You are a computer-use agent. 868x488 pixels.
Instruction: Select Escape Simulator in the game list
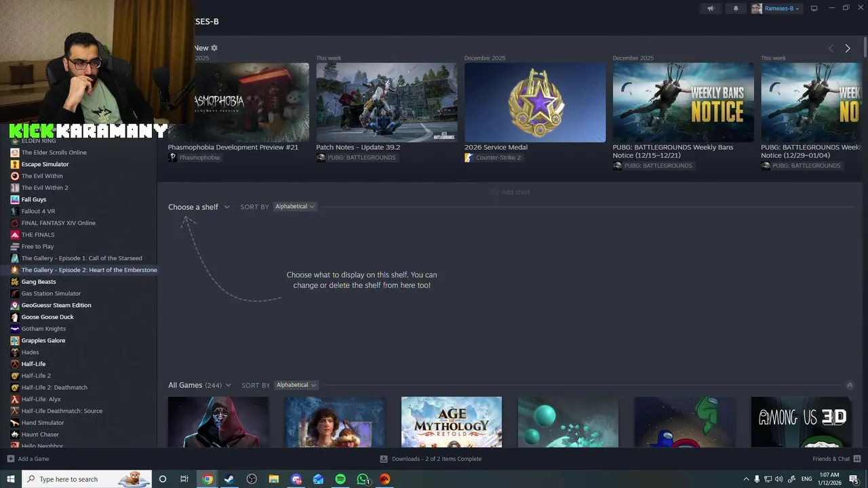click(x=45, y=164)
